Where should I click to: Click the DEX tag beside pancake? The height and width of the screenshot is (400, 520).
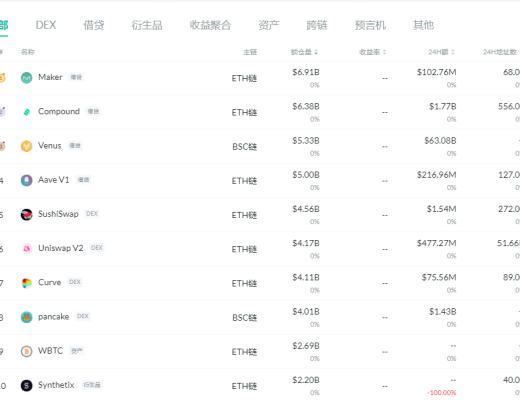click(x=83, y=316)
